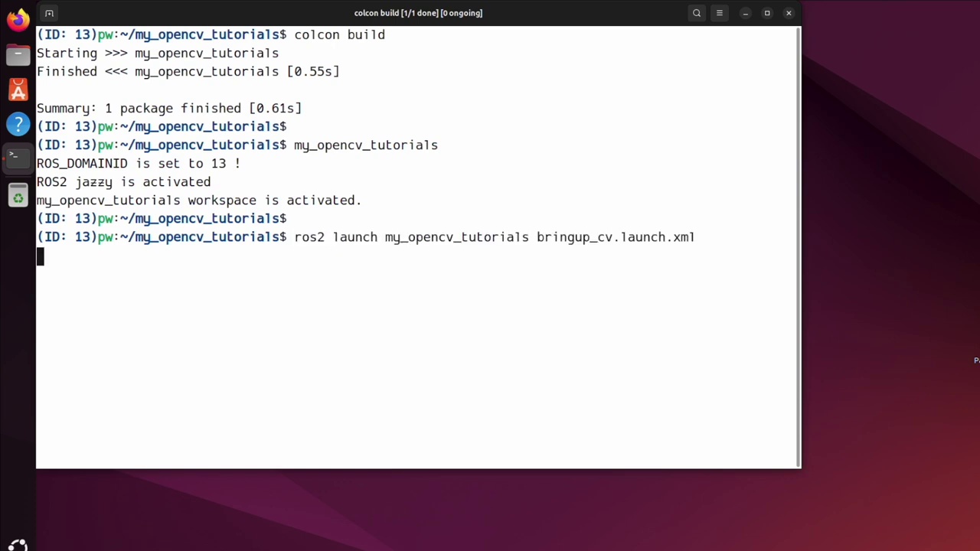This screenshot has height=551, width=980.
Task: Click 'Summary: 1 package finished [0.61s]' line
Action: 169,108
